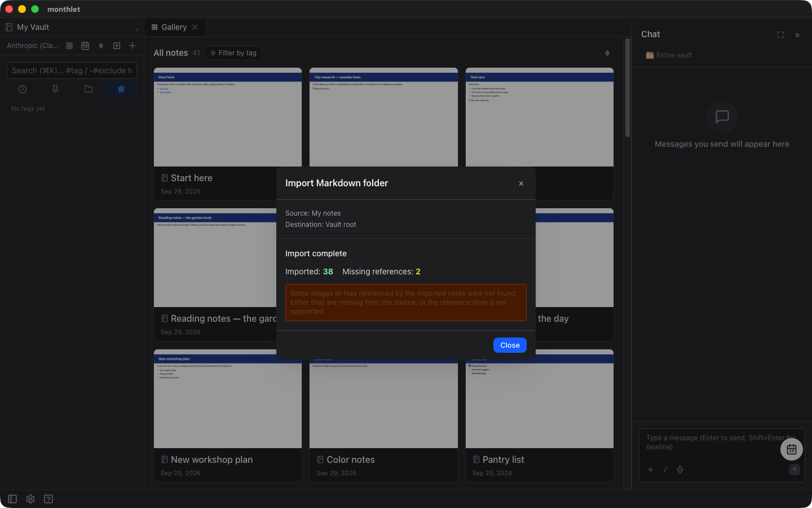Close the Import Markdown folder dialog with X
The image size is (812, 508).
pyautogui.click(x=521, y=183)
